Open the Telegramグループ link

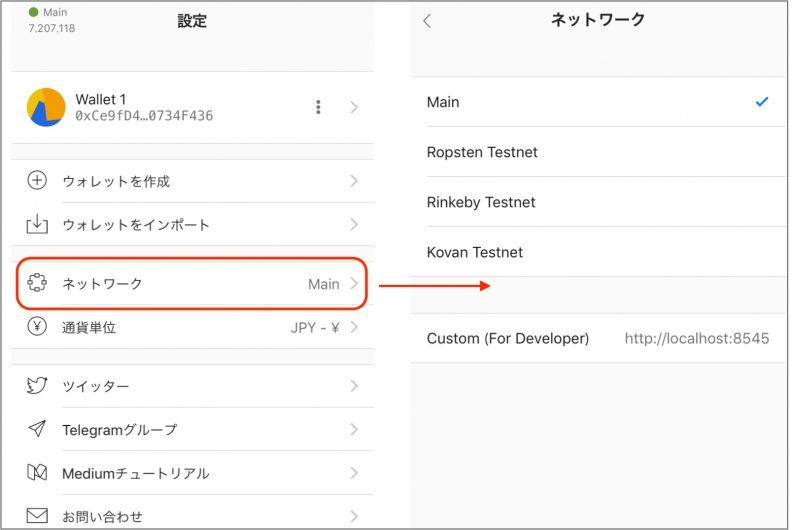193,430
